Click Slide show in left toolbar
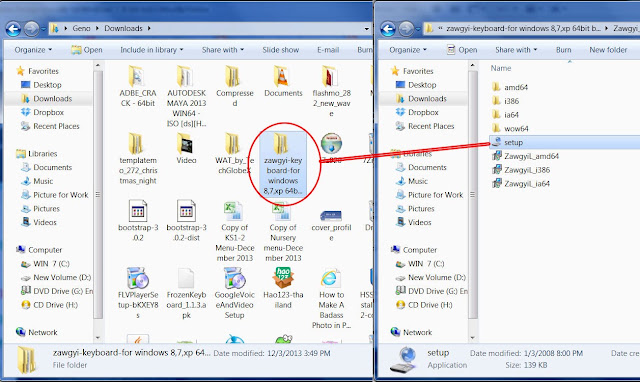The image size is (640, 382). [x=280, y=50]
